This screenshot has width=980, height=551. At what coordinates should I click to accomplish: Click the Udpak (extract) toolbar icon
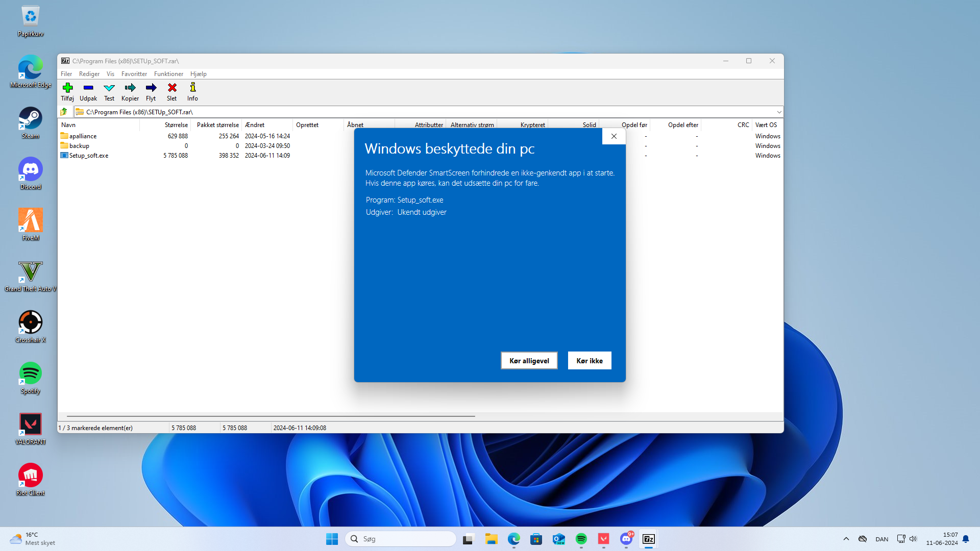(88, 88)
